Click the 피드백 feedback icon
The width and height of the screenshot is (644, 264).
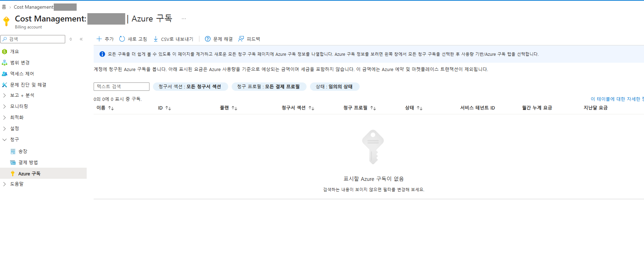point(241,39)
